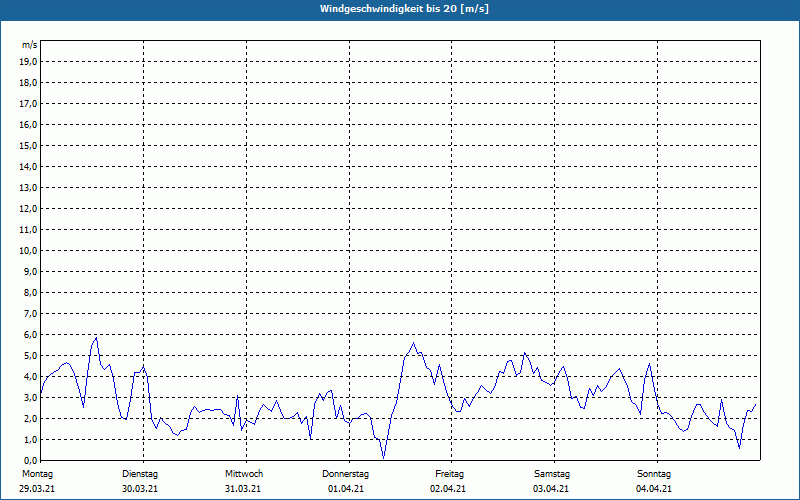Select the '0,0' y-axis value
This screenshot has width=800, height=500.
pos(31,460)
